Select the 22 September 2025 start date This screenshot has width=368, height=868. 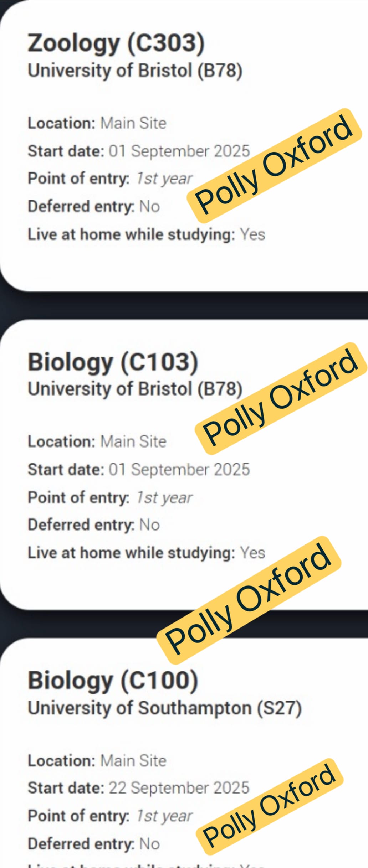[x=179, y=788]
